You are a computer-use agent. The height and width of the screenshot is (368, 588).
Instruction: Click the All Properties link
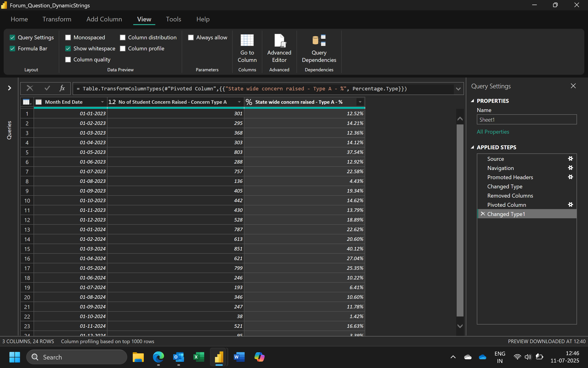pyautogui.click(x=493, y=132)
